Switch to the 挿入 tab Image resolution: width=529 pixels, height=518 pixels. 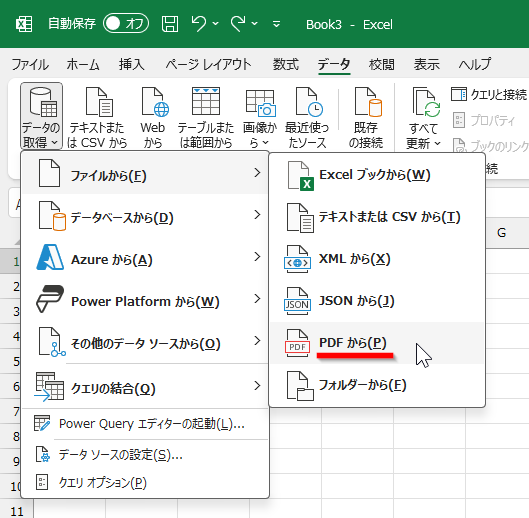[132, 64]
